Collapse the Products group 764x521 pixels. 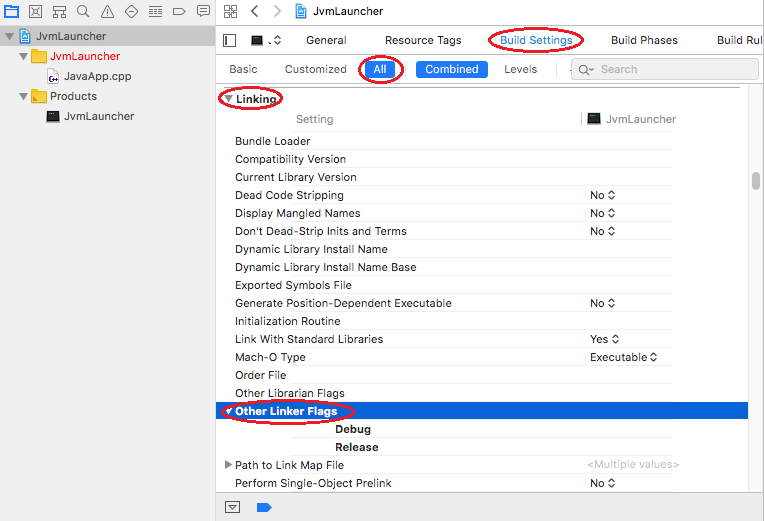coord(23,96)
